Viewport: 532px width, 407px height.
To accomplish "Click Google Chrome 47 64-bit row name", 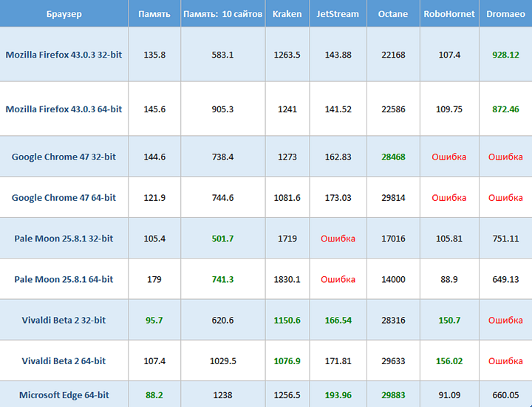I will (64, 198).
